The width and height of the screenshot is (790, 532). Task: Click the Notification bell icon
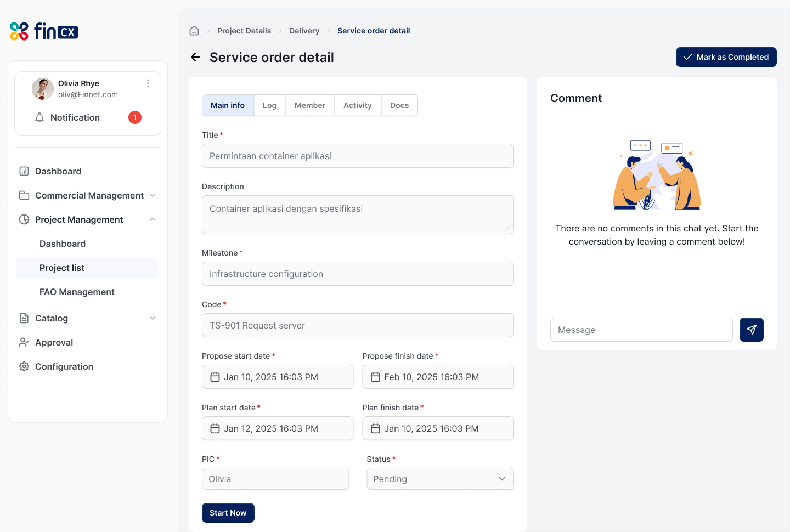39,117
